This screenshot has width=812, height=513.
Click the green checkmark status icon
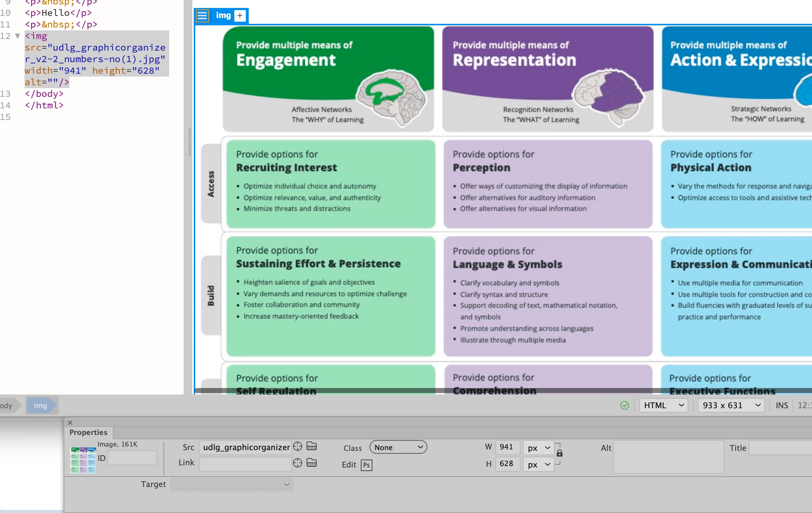pos(625,405)
